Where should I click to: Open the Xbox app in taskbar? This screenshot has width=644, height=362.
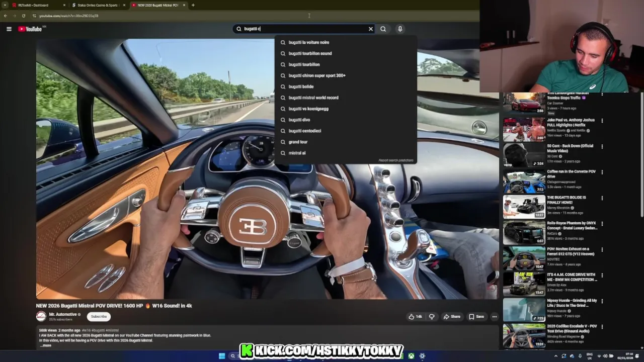point(411,356)
